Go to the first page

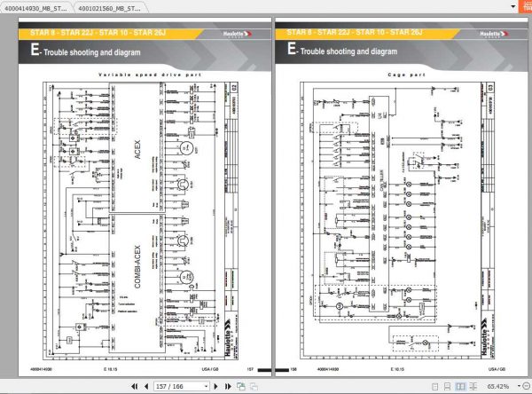point(135,386)
